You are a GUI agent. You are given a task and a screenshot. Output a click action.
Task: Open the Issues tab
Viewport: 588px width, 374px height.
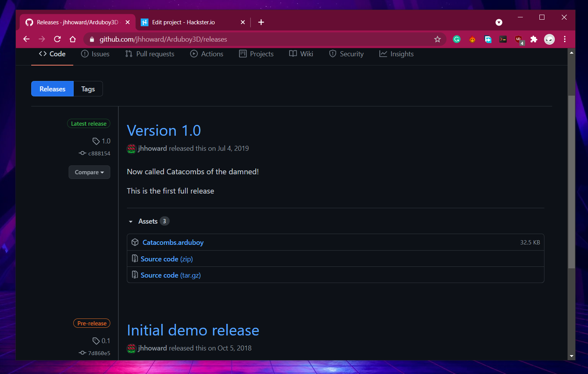95,54
